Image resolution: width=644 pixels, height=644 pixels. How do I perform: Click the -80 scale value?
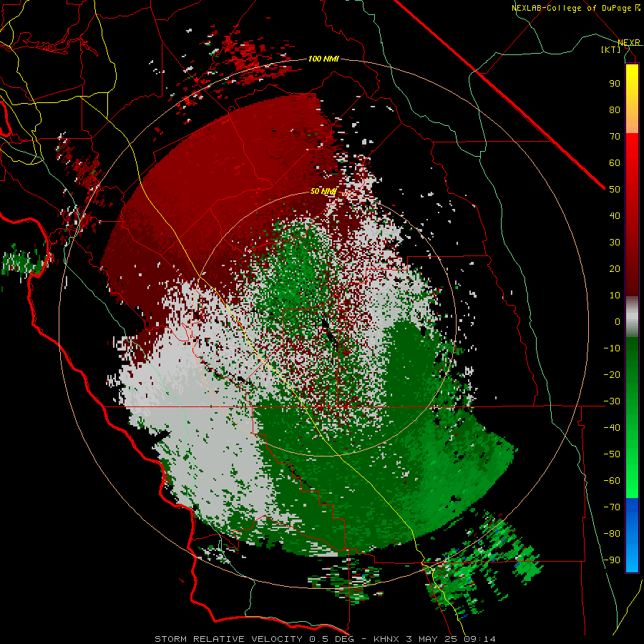click(x=612, y=534)
